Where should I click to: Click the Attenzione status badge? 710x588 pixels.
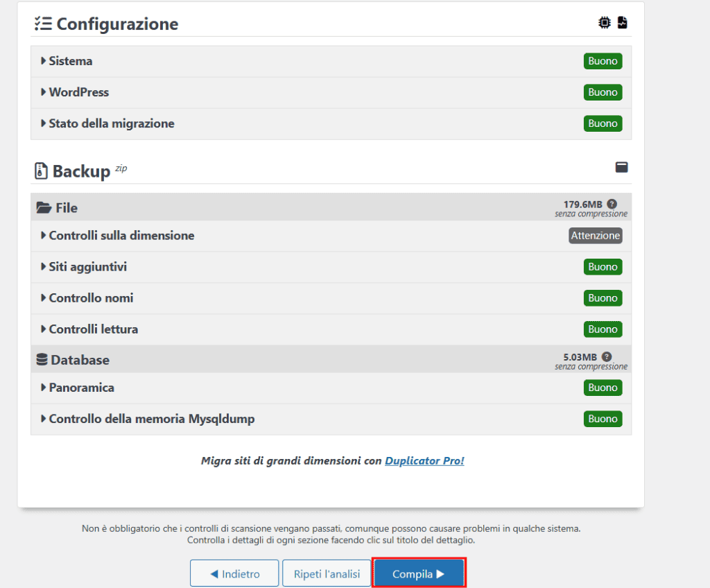pyautogui.click(x=595, y=235)
